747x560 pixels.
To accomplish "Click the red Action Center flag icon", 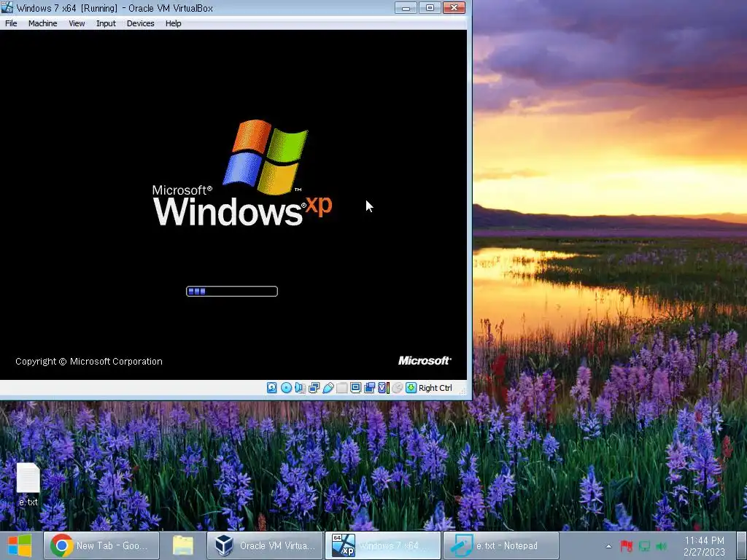I will 627,546.
